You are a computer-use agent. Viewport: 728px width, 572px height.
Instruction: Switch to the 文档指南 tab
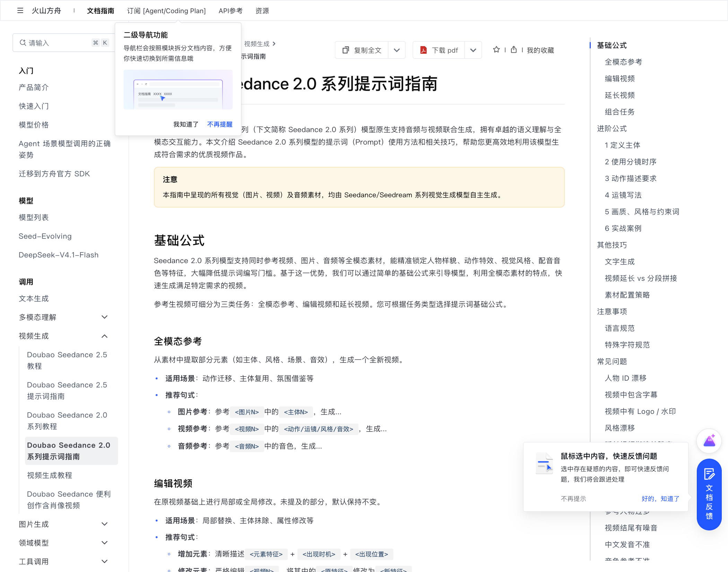pyautogui.click(x=101, y=11)
